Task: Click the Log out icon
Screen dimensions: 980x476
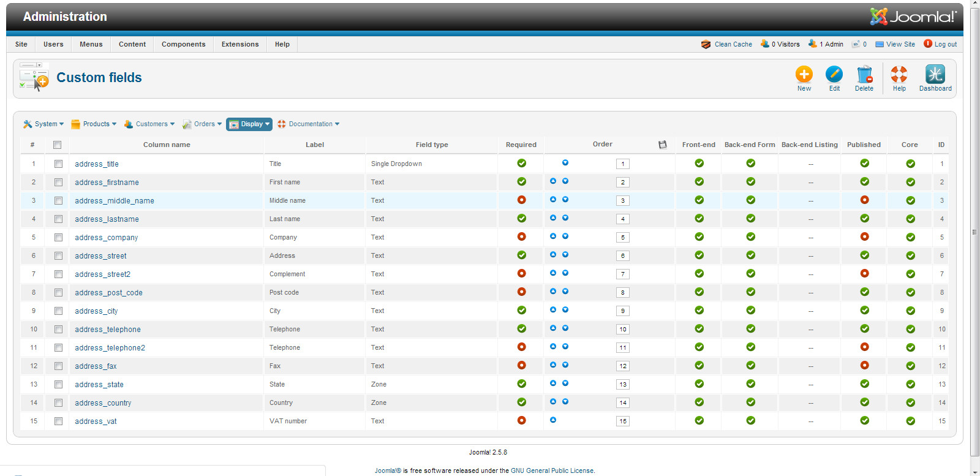Action: [928, 44]
